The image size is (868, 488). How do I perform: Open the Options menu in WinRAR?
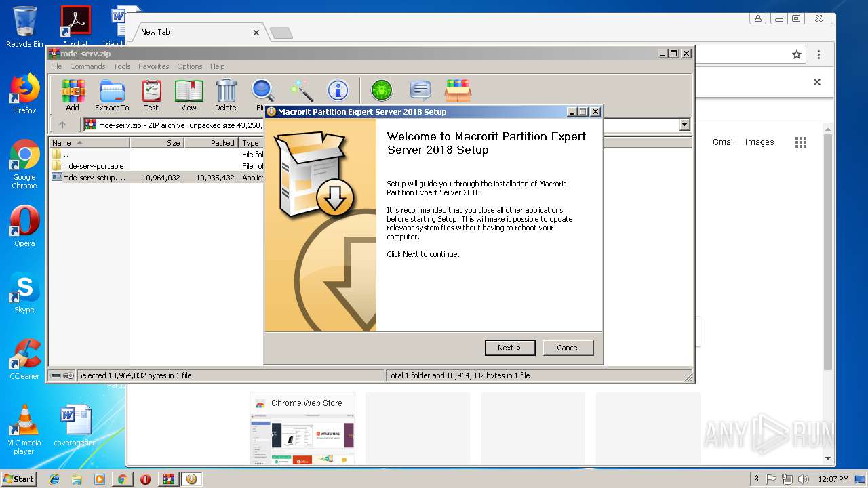coord(190,66)
